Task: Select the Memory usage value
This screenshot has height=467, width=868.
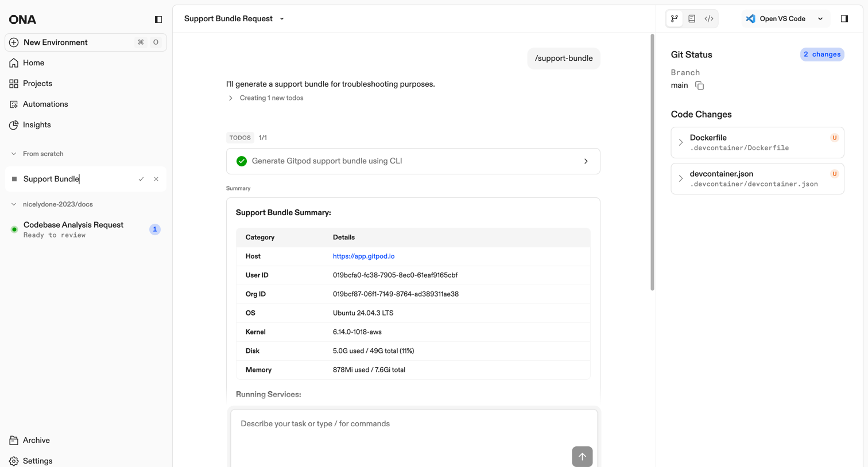Action: tap(369, 370)
